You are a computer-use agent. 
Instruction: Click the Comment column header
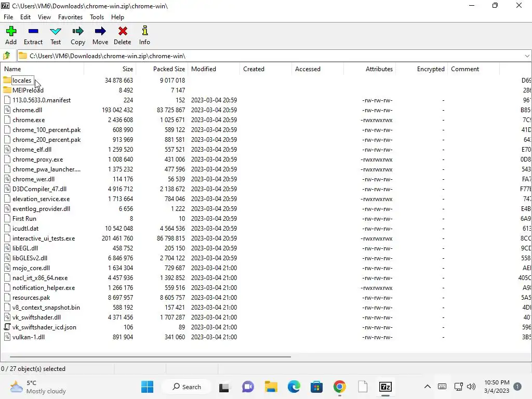point(474,69)
